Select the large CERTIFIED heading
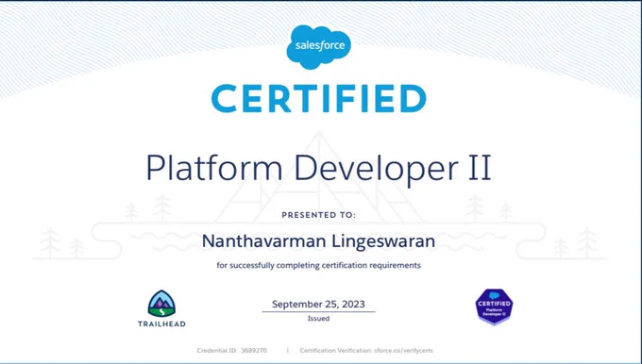The width and height of the screenshot is (642, 364). point(318,98)
